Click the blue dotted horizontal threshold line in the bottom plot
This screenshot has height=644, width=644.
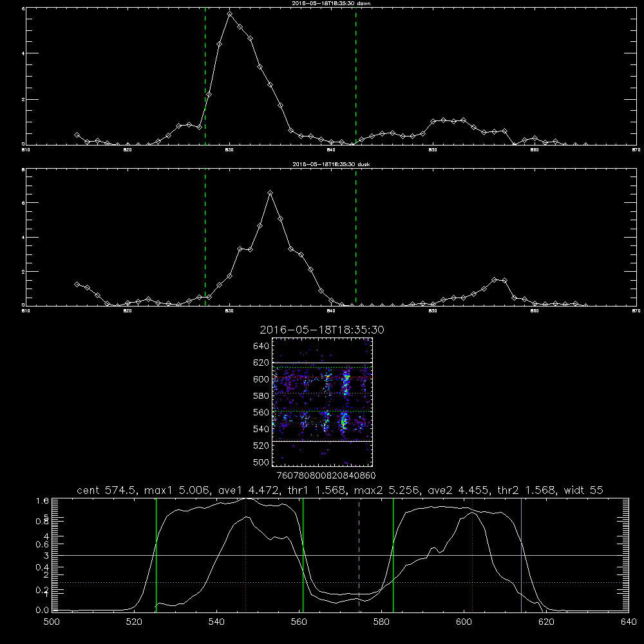[x=340, y=582]
